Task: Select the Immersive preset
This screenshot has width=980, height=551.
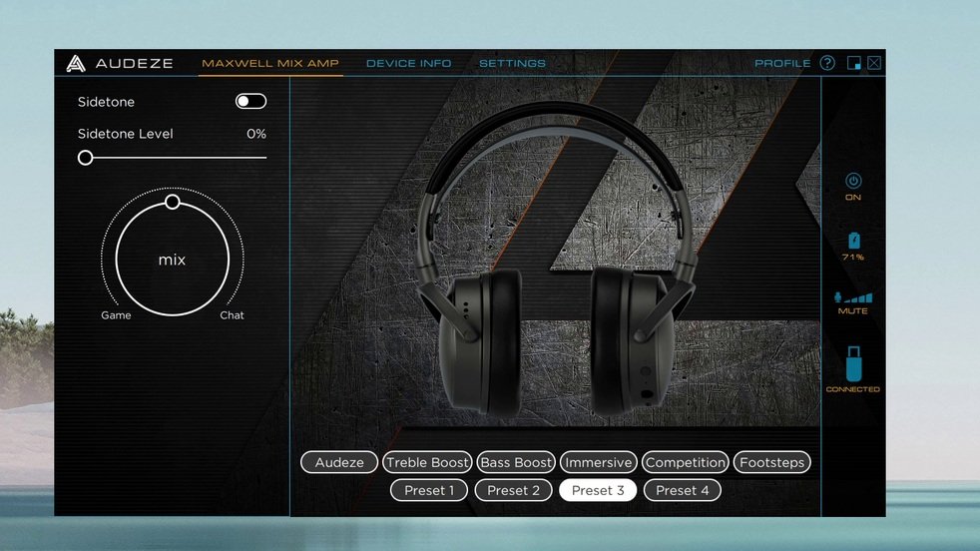Action: [599, 462]
